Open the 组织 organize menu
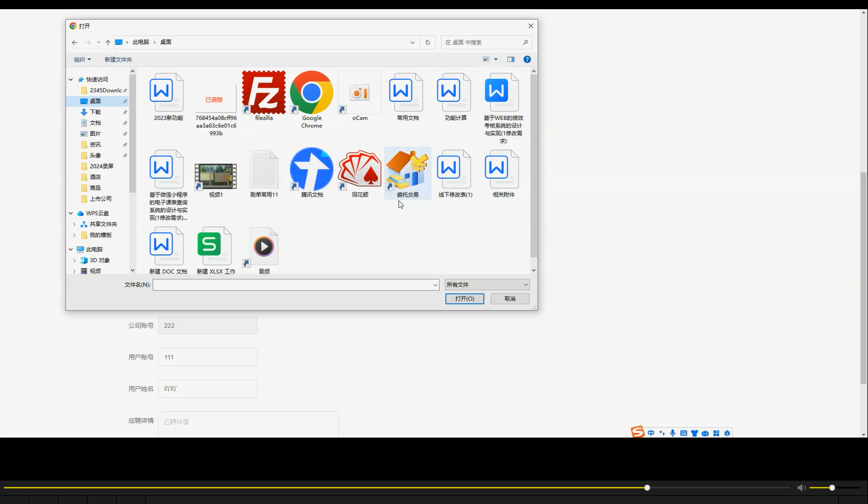This screenshot has height=504, width=868. [x=82, y=60]
